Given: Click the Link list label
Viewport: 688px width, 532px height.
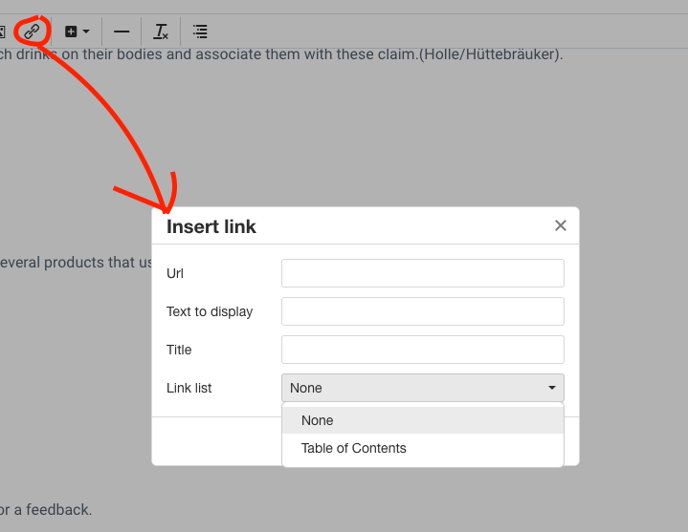Looking at the screenshot, I should tap(189, 388).
